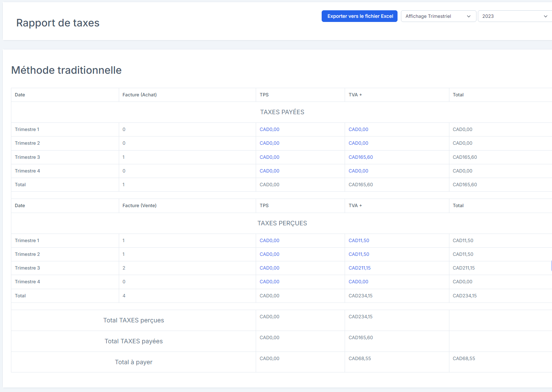This screenshot has width=552, height=392.
Task: Click the Date header in the achats table
Action: click(20, 95)
